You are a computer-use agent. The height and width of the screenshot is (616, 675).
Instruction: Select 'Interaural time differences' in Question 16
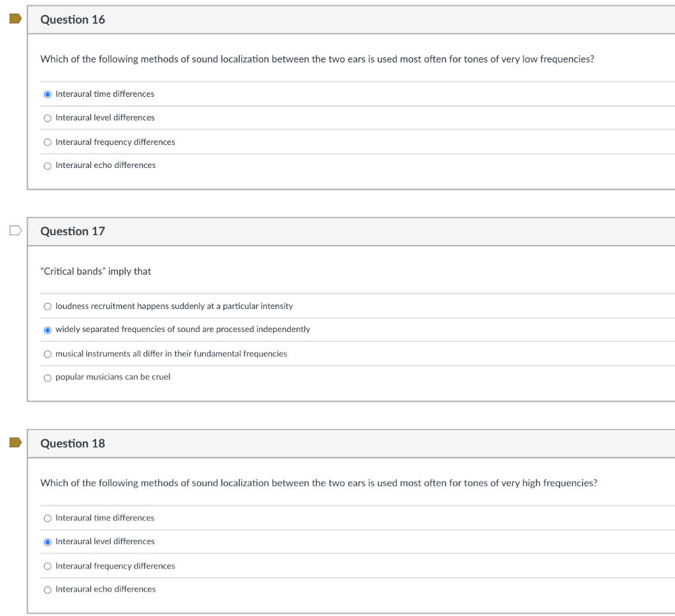tap(47, 94)
